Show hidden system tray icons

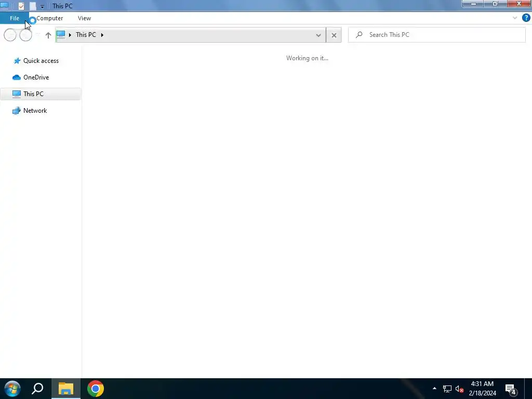[434, 389]
